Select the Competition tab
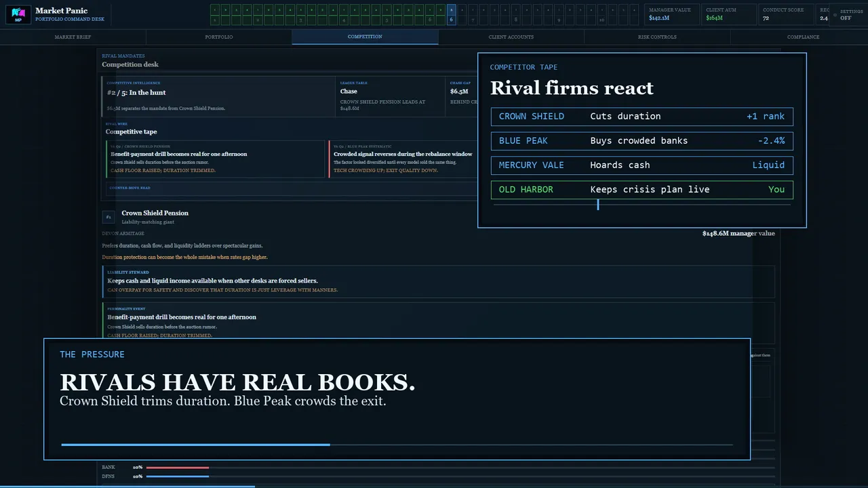Viewport: 868px width, 488px height. 365,37
